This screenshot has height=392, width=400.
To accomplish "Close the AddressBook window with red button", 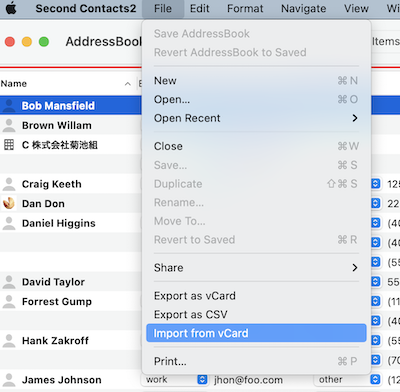I will coord(10,42).
